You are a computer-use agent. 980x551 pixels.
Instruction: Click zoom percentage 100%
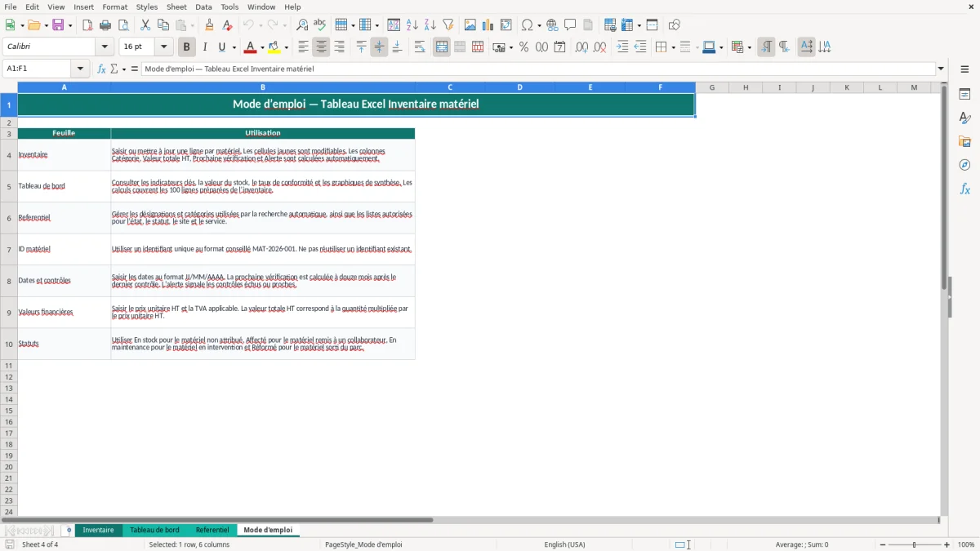point(966,544)
